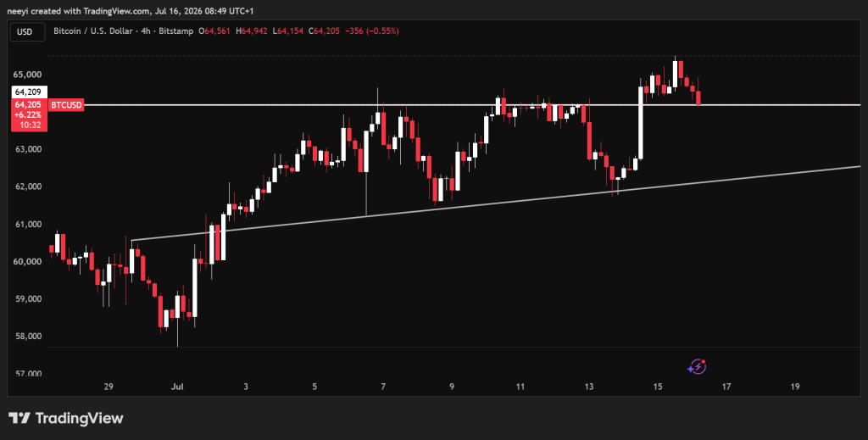868x440 pixels.
Task: Click the 15 date axis marker
Action: click(x=658, y=387)
